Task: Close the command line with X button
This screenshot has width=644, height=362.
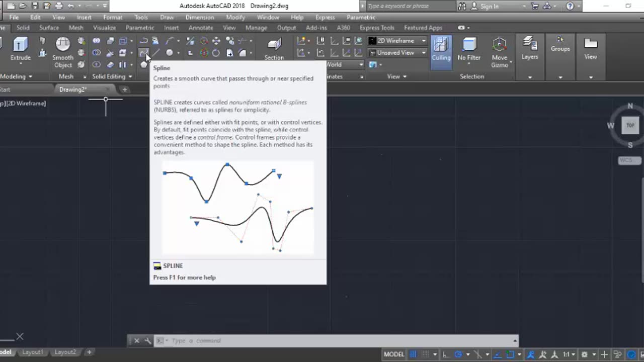Action: [136, 340]
